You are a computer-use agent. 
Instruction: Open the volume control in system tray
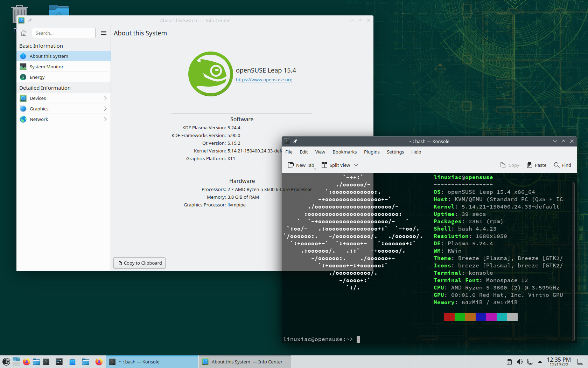(520, 362)
